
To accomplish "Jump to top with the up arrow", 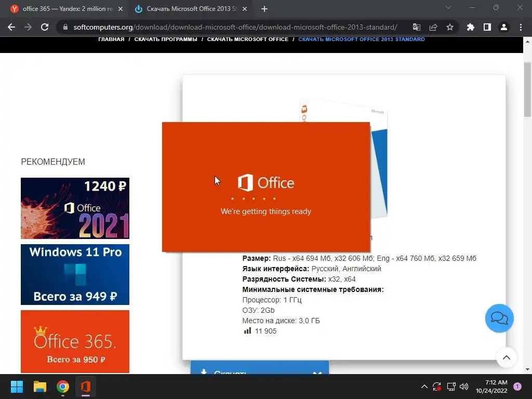I will pyautogui.click(x=506, y=357).
